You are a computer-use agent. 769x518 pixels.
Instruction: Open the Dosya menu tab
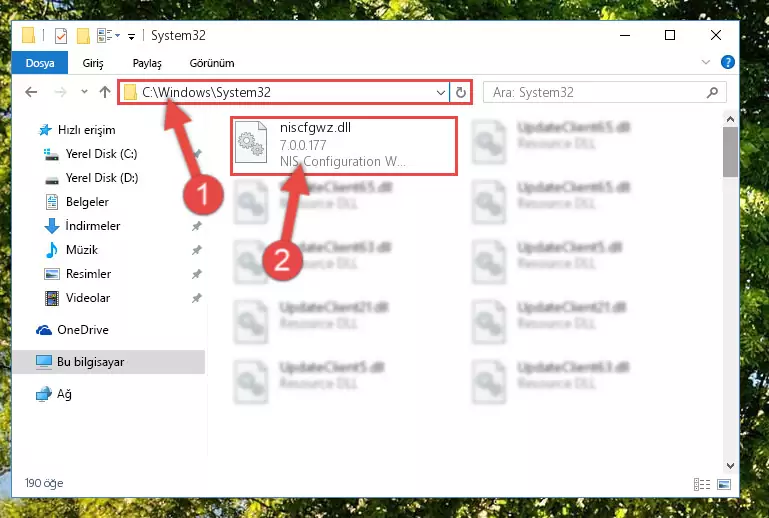coord(40,63)
